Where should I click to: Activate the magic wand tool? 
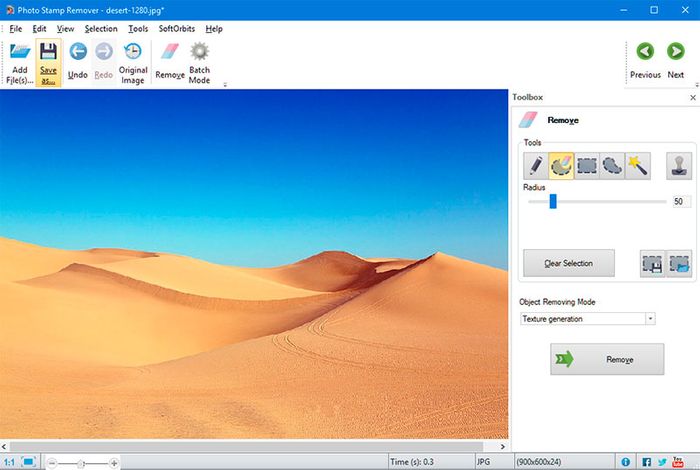(639, 165)
